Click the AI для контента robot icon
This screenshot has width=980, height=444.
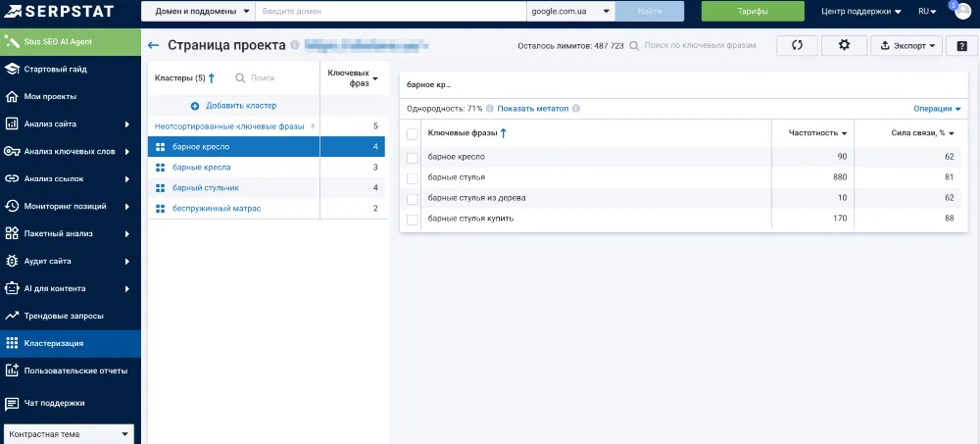point(12,289)
